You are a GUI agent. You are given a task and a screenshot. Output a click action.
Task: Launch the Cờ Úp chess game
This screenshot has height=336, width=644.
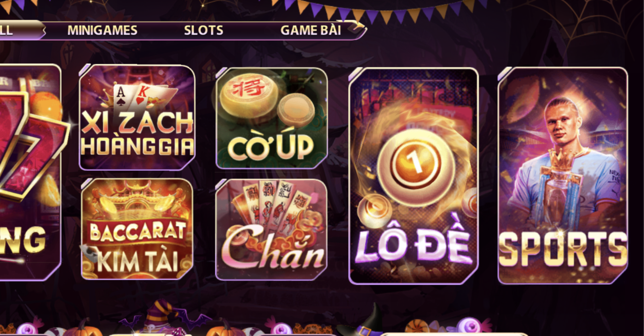point(271,118)
